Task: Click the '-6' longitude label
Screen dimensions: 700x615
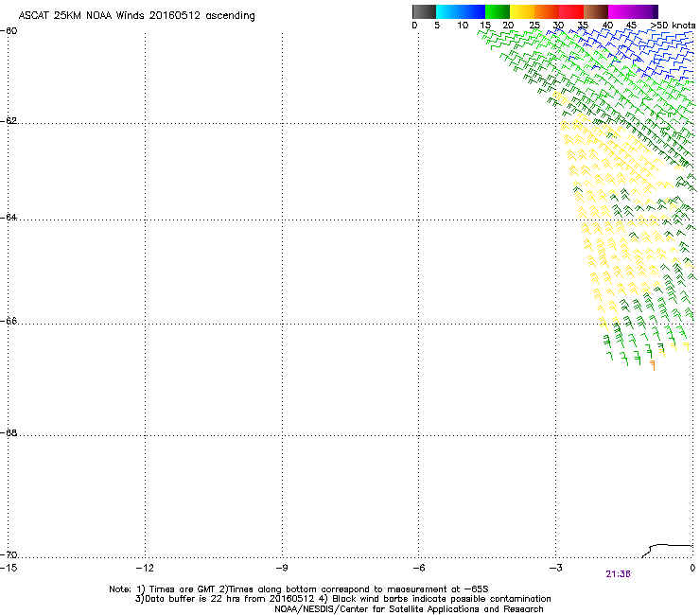Action: 418,568
